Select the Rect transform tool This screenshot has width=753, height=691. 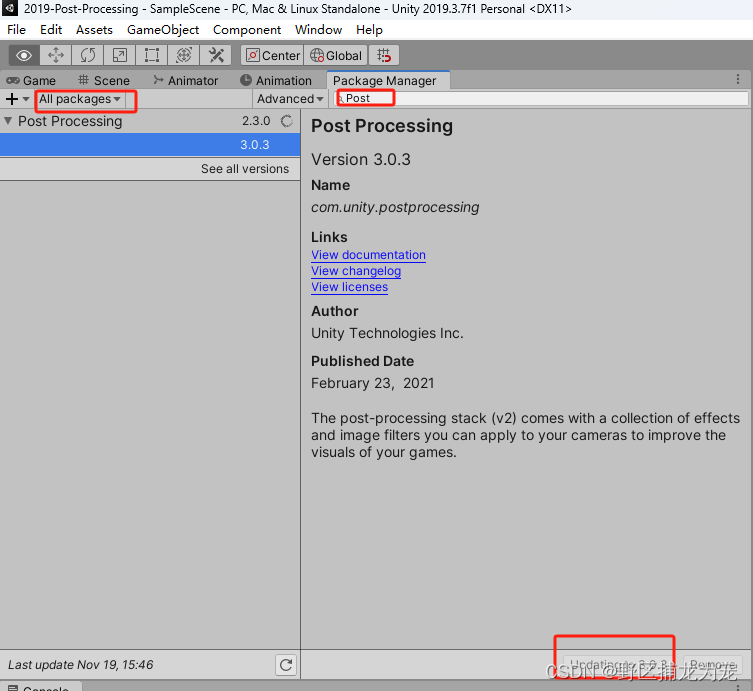152,55
